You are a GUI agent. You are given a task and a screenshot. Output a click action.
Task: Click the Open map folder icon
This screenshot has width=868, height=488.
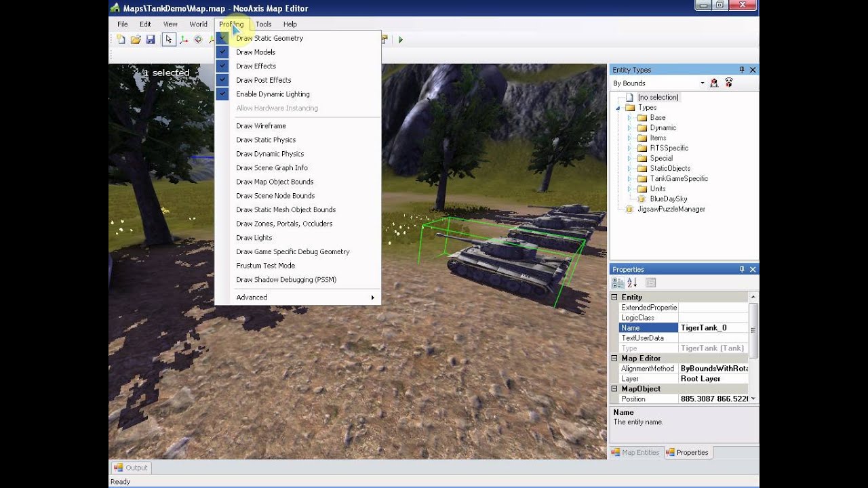pyautogui.click(x=136, y=39)
